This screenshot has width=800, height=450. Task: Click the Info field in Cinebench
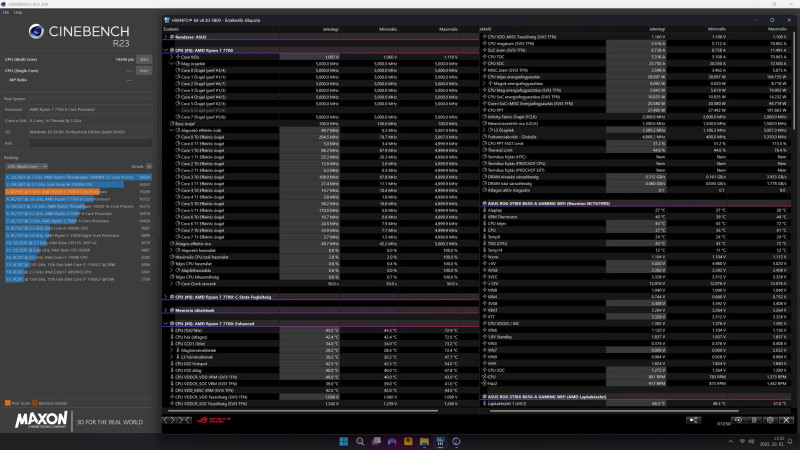click(x=90, y=143)
